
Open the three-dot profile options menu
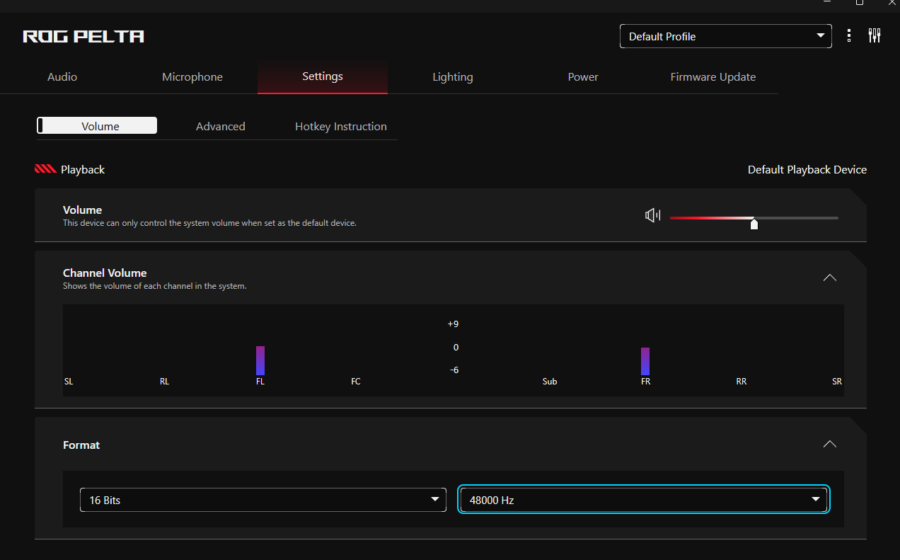[849, 36]
